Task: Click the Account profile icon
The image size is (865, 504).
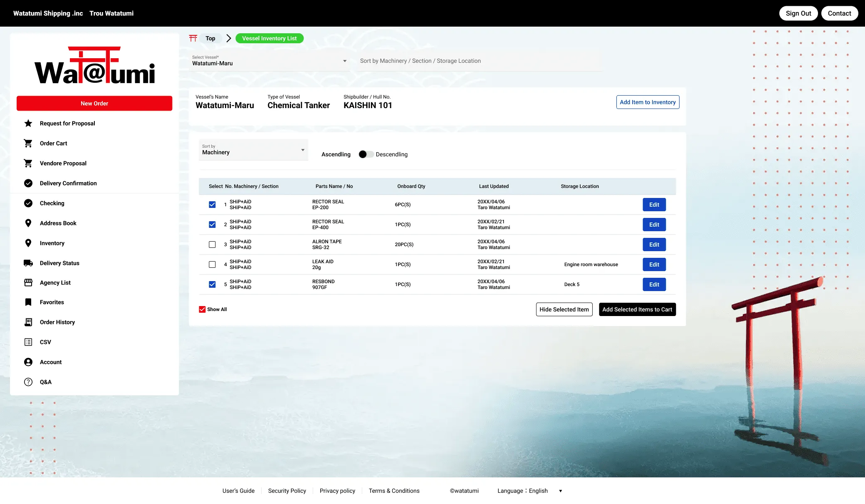Action: click(28, 362)
